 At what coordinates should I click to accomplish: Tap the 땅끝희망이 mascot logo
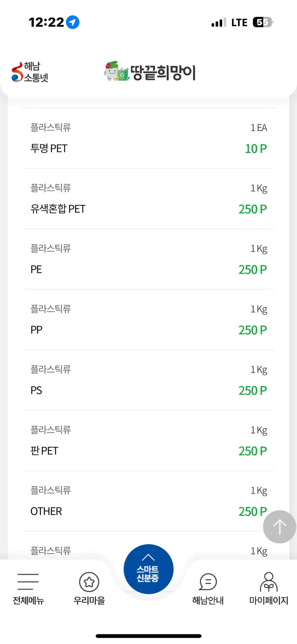tap(116, 71)
